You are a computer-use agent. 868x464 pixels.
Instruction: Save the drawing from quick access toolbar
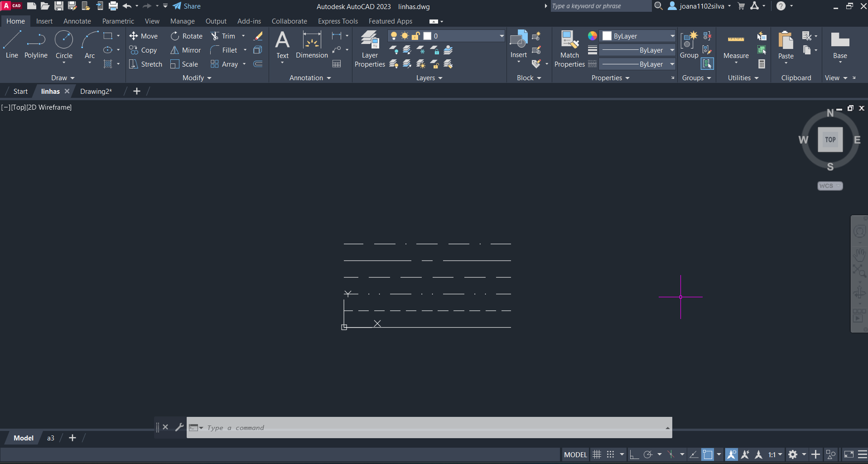pyautogui.click(x=59, y=6)
